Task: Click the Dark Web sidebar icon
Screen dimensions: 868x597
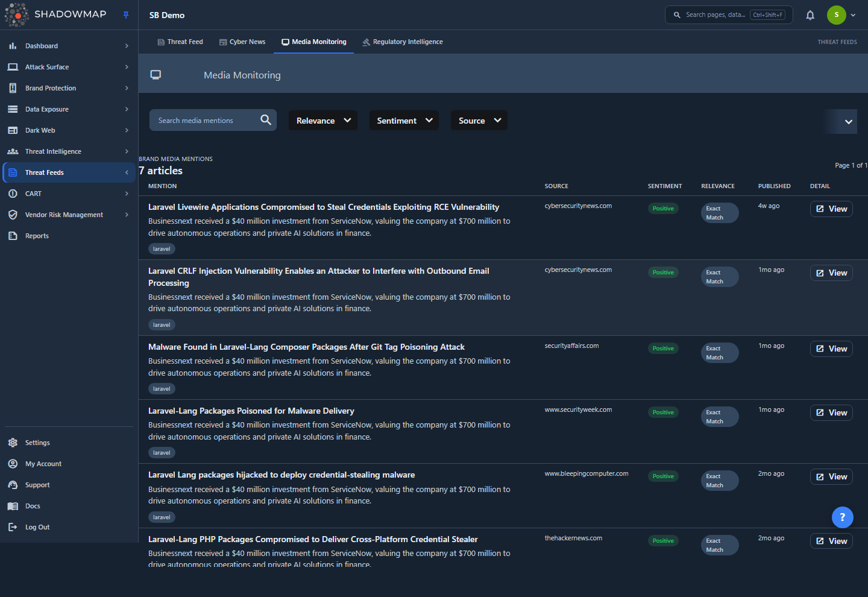Action: point(13,130)
